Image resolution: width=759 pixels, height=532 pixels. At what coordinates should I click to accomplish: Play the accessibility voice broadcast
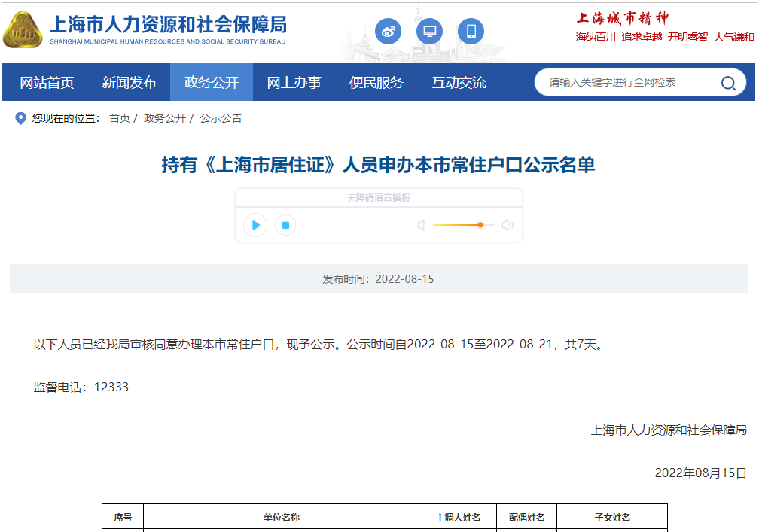click(255, 225)
